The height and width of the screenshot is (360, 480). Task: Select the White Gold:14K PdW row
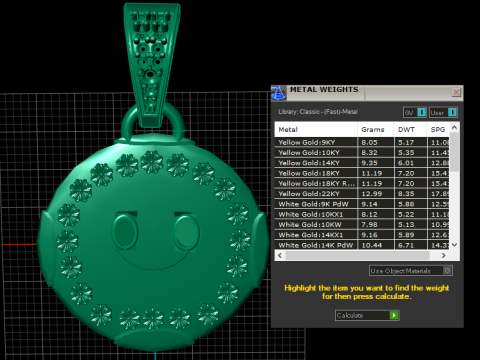(x=362, y=245)
